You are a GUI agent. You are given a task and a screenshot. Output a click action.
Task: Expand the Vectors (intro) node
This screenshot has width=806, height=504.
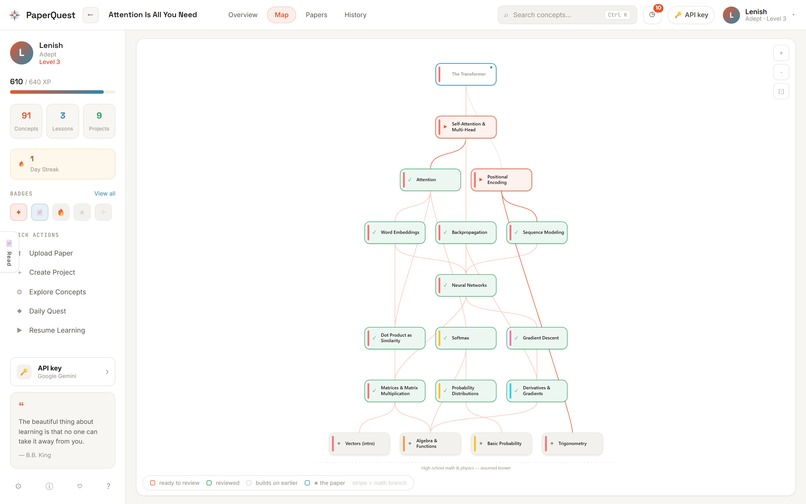click(x=359, y=443)
